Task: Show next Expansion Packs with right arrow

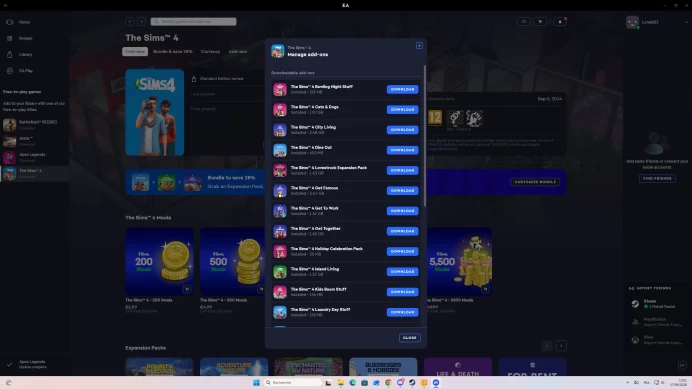Action: click(x=561, y=346)
